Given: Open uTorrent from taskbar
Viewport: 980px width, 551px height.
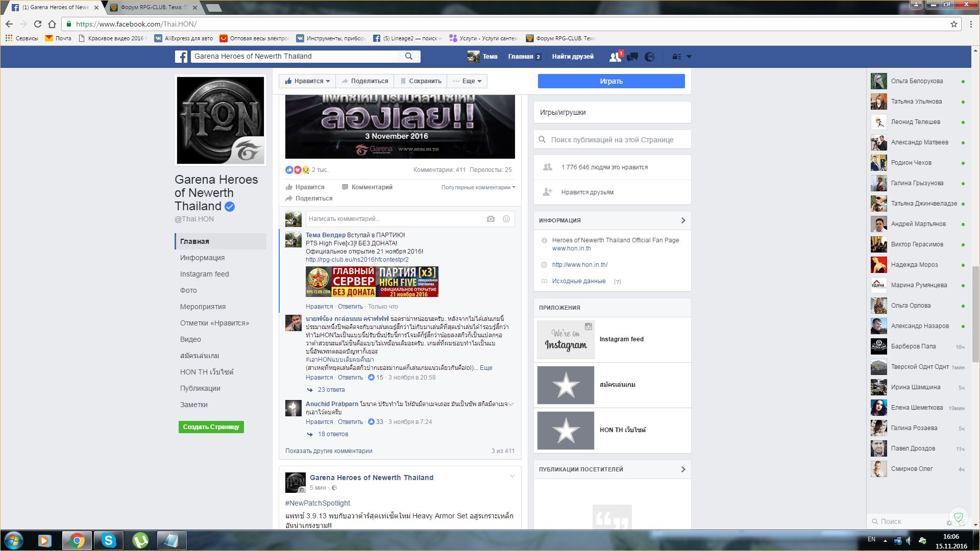Looking at the screenshot, I should click(x=140, y=540).
